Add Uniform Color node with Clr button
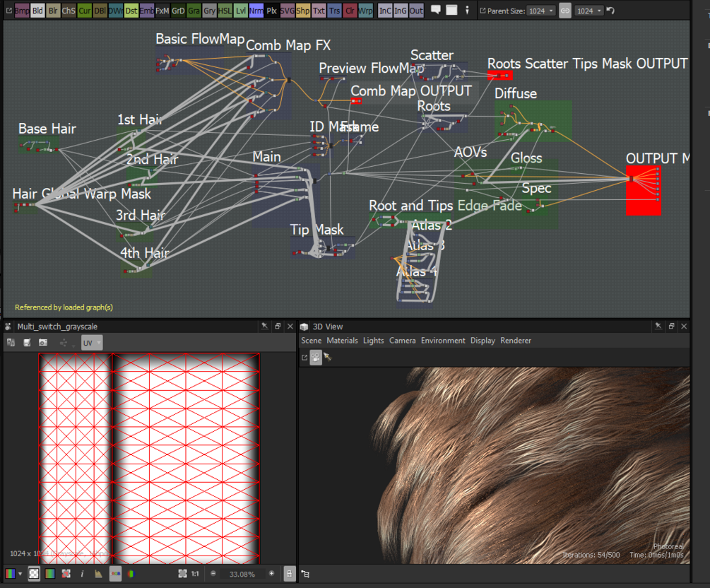This screenshot has height=588, width=710. 350,11
